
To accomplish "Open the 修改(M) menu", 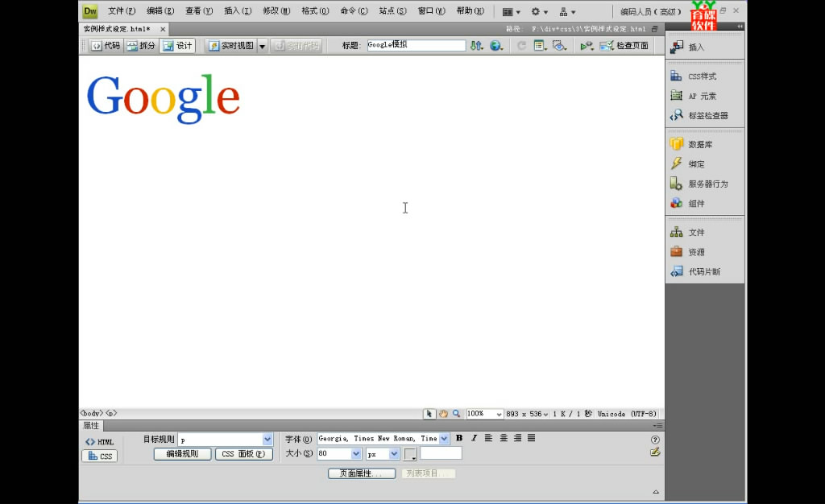I will [277, 11].
